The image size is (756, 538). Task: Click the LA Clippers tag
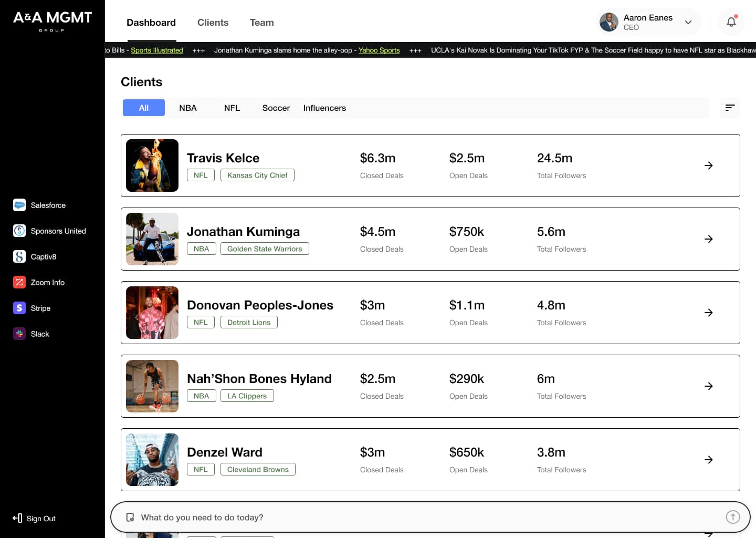247,396
